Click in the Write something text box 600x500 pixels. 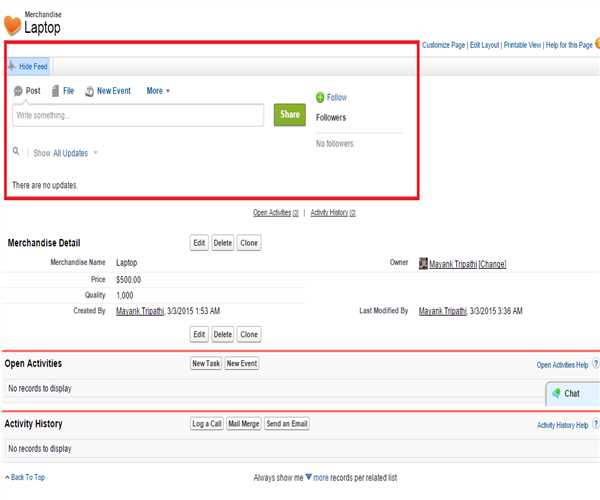pos(137,115)
